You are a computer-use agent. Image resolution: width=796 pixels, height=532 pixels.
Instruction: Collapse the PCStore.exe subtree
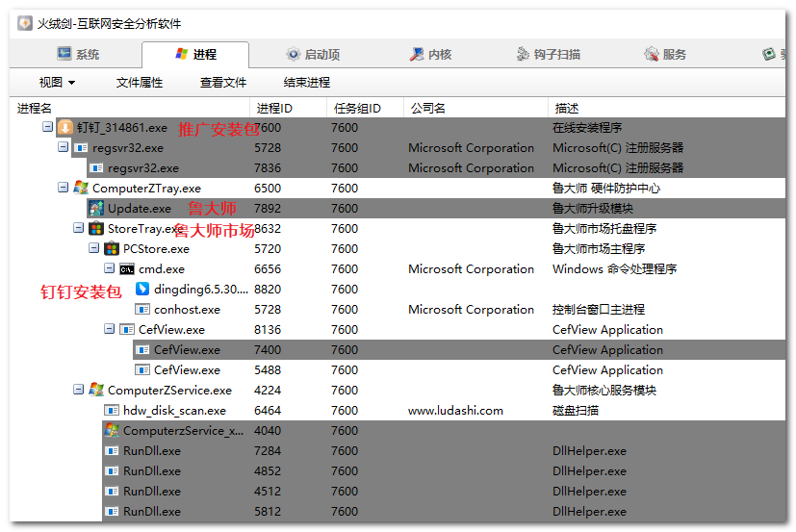pos(94,248)
